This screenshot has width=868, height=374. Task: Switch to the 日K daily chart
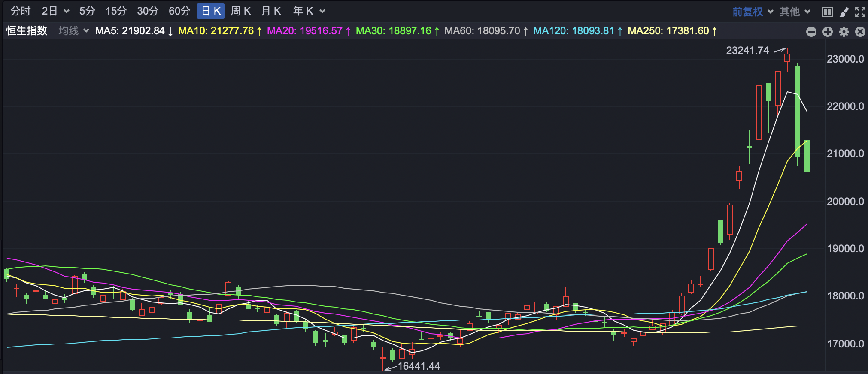(211, 11)
